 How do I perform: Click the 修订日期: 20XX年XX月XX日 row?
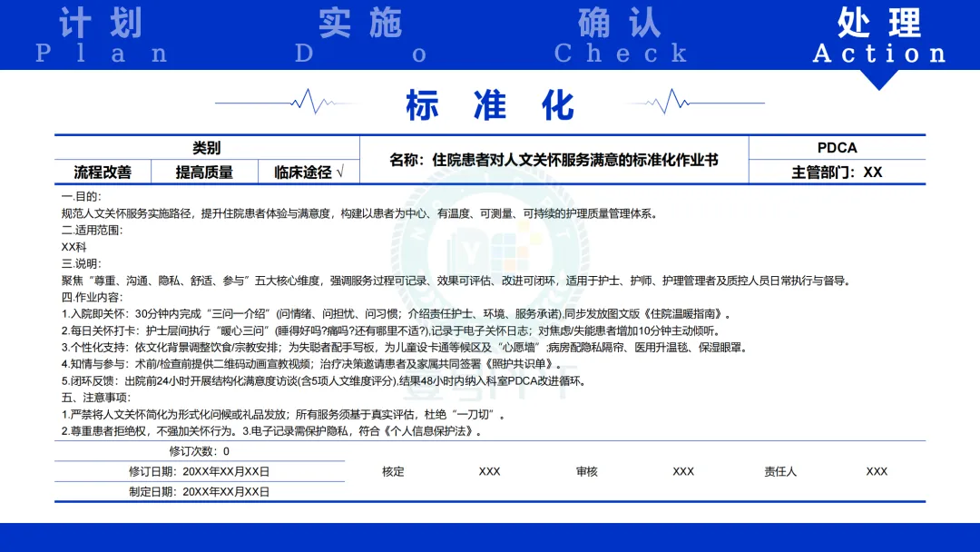(x=200, y=471)
